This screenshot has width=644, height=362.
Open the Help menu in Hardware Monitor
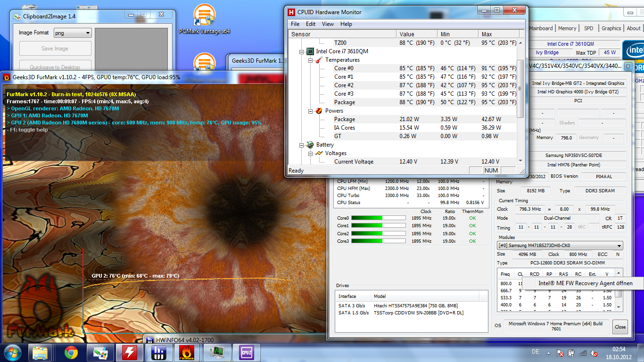click(346, 24)
